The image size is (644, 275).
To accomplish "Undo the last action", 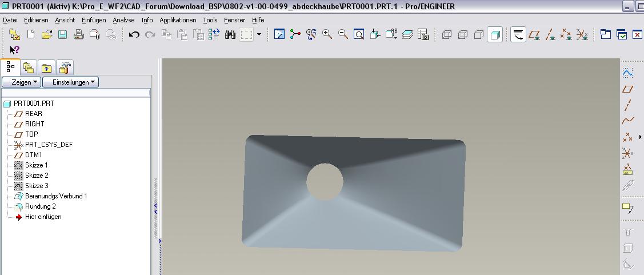I will (x=134, y=35).
